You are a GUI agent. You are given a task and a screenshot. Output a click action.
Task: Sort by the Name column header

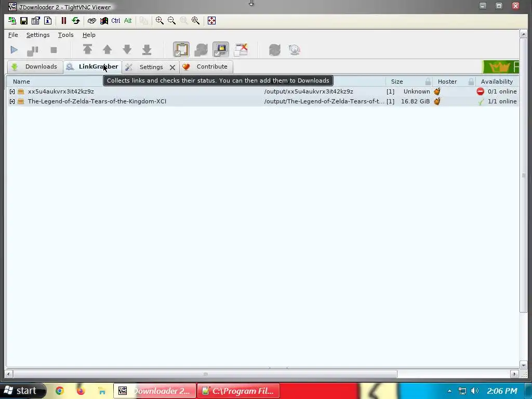21,82
